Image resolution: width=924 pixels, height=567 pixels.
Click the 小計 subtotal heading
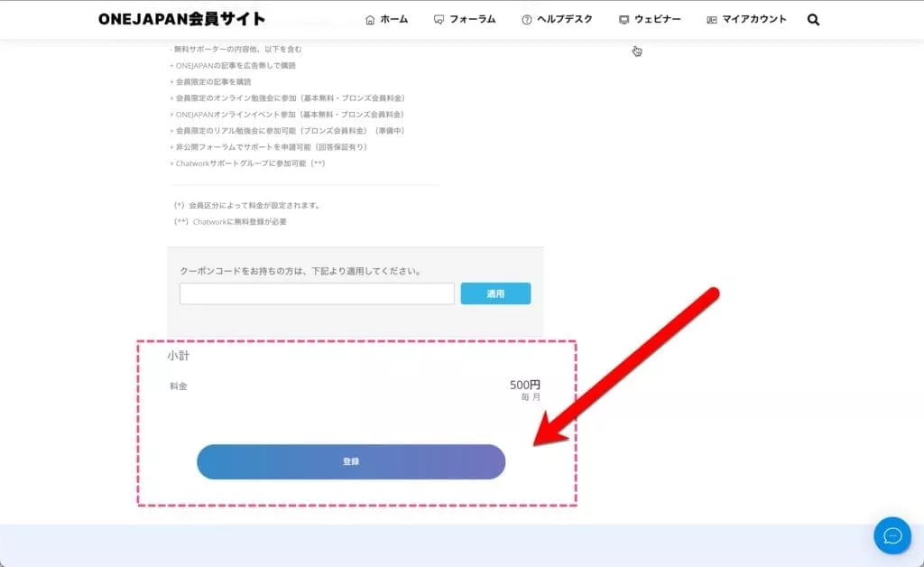(178, 356)
